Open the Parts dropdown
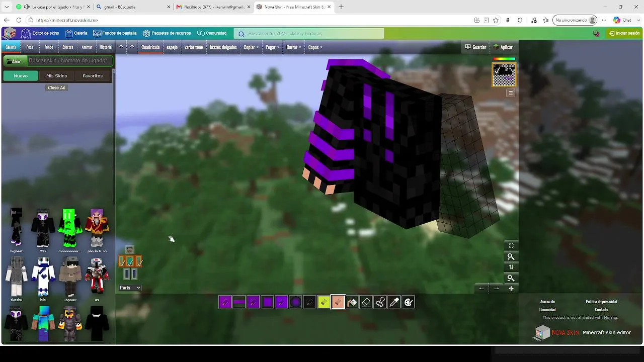 (x=130, y=288)
